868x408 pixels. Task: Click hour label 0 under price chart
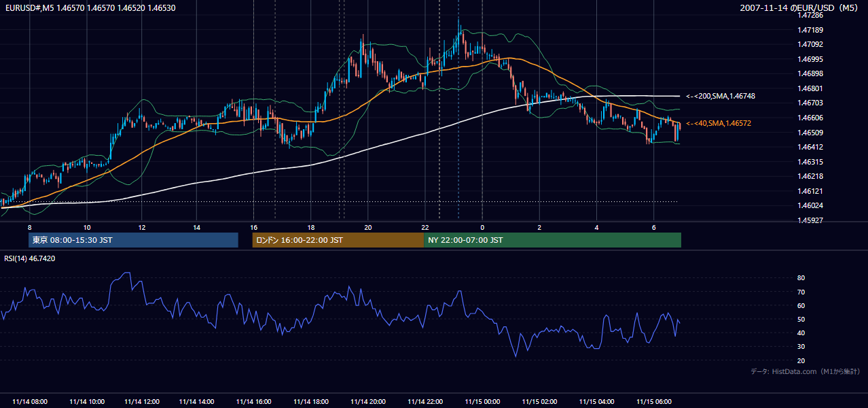(x=482, y=227)
